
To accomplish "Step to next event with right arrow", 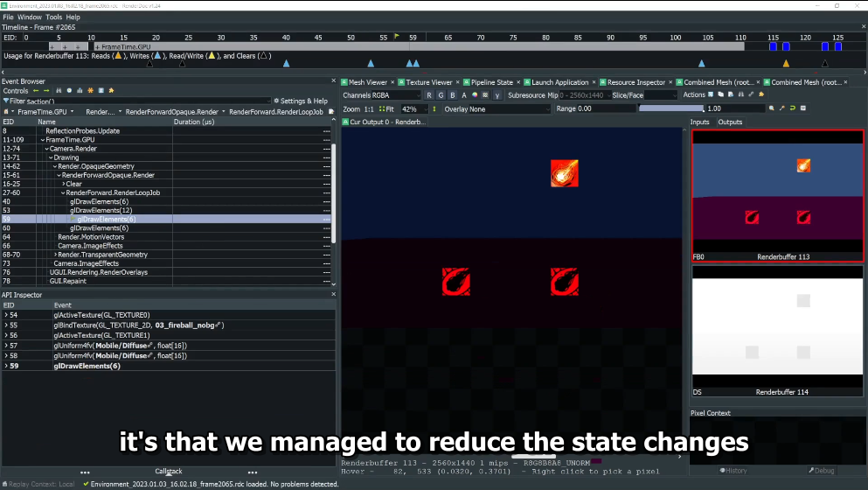I will click(x=45, y=90).
